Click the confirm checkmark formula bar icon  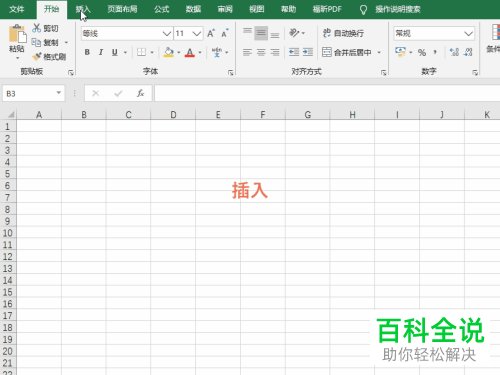tap(118, 93)
